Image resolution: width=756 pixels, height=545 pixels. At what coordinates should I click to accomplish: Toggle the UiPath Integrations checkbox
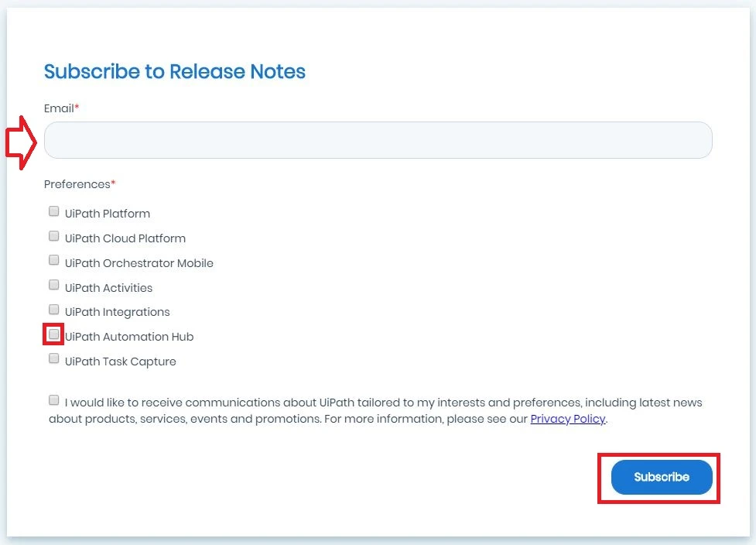click(x=54, y=309)
